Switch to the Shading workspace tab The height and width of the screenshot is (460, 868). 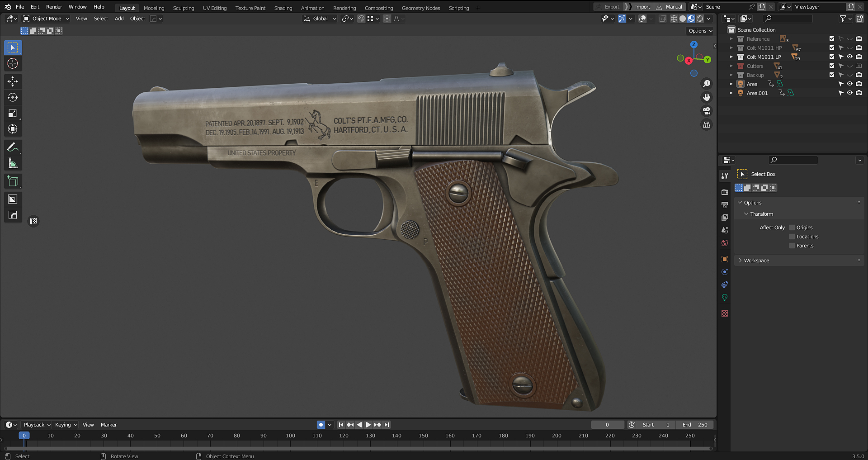283,8
